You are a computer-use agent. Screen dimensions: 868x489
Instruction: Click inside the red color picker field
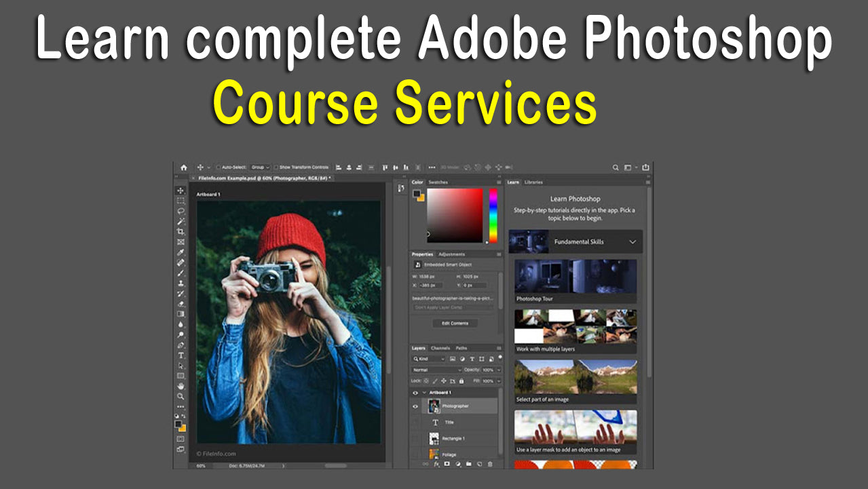454,215
